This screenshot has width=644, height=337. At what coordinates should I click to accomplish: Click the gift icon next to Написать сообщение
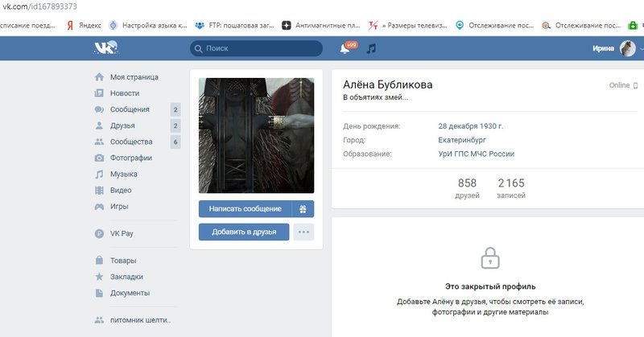point(303,209)
